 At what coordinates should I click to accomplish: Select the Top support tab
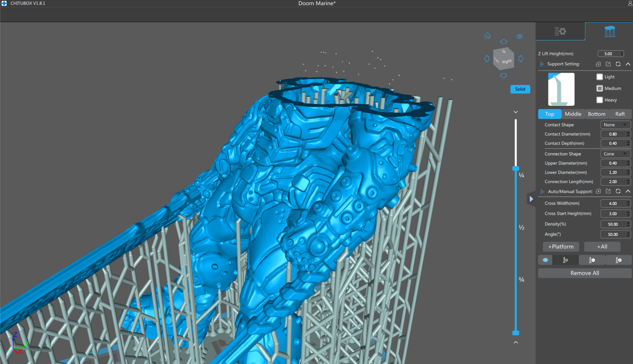549,114
